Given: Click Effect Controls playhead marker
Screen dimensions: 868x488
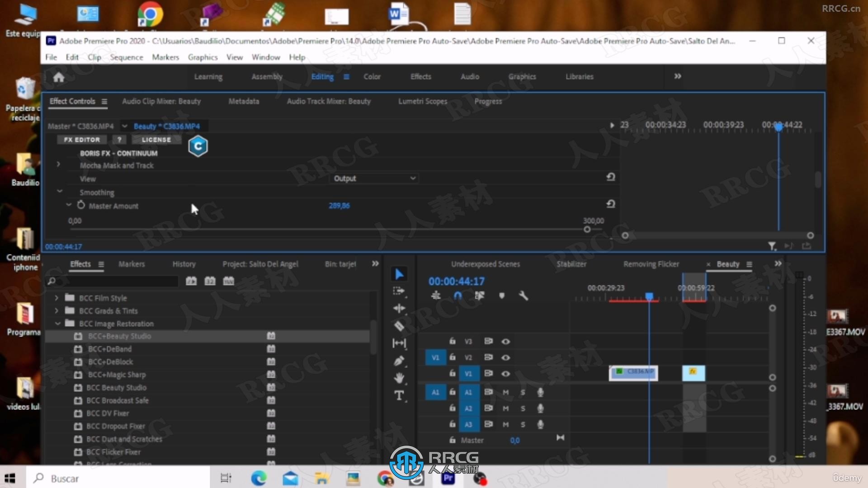Looking at the screenshot, I should [778, 127].
